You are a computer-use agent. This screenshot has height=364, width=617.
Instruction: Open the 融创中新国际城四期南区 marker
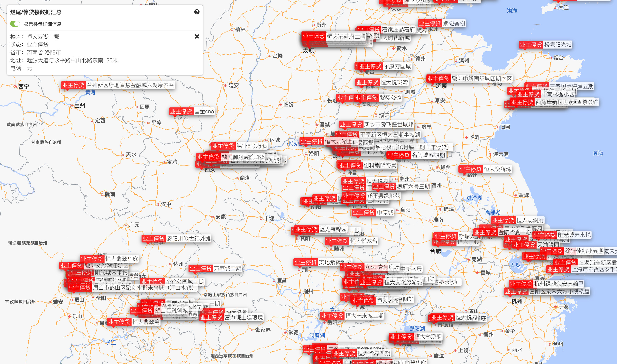(x=469, y=78)
